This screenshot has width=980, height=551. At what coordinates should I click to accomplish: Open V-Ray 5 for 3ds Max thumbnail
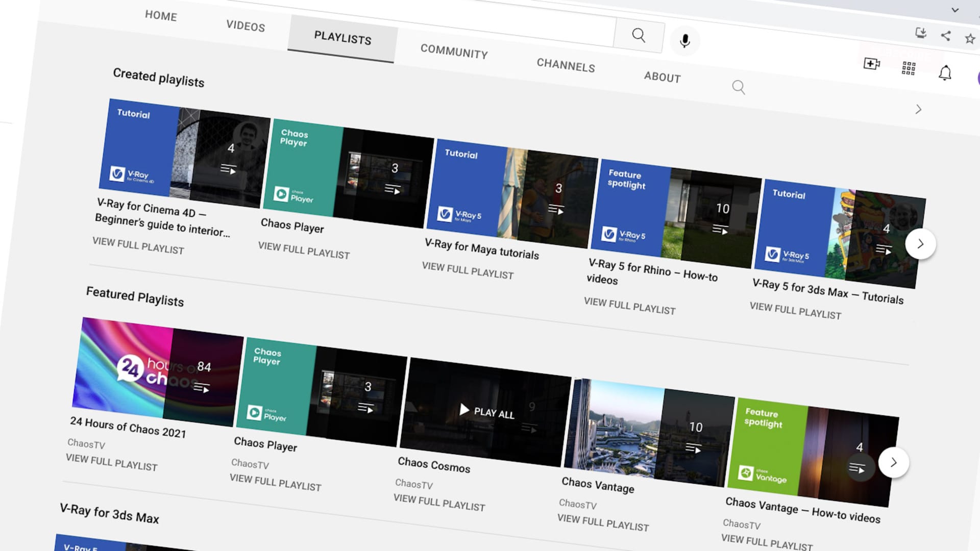(x=840, y=234)
